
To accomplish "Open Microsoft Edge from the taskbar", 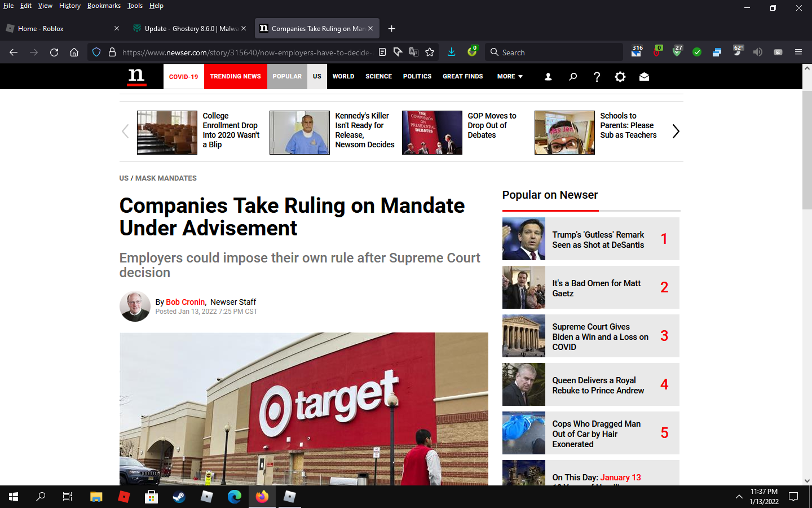I will 235,497.
